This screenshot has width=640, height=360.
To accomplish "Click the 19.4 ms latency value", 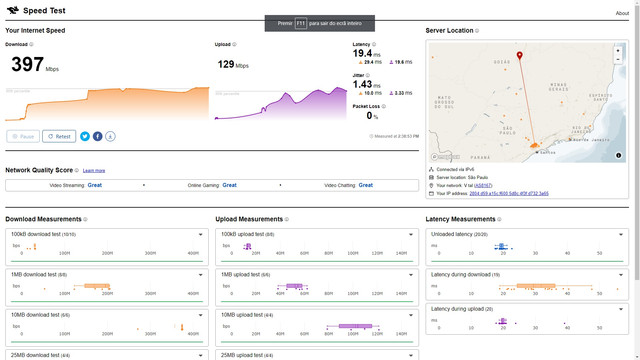I will point(367,53).
